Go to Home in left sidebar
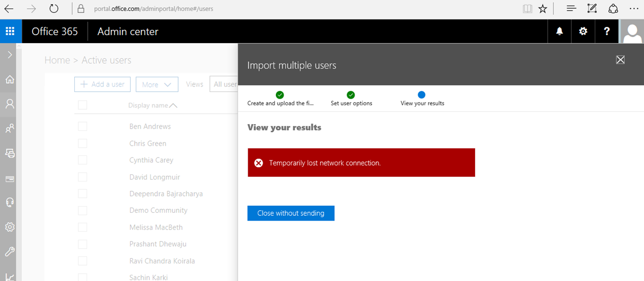This screenshot has width=644, height=281. pos(10,79)
